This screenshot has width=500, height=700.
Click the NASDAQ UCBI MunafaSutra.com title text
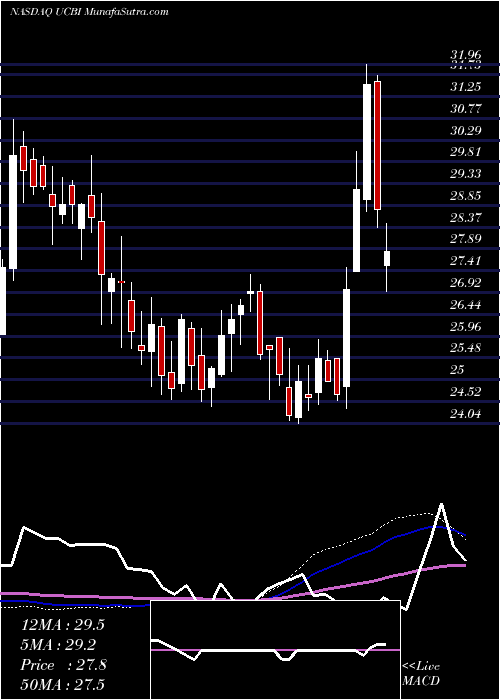click(x=89, y=12)
